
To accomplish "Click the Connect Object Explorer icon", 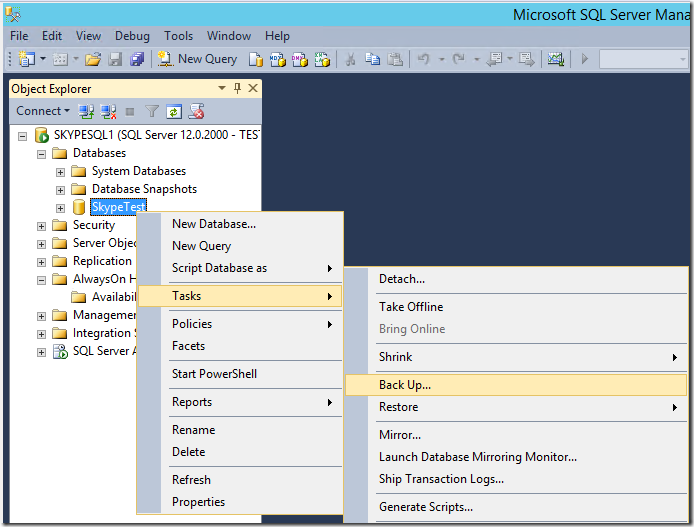I will (x=86, y=111).
